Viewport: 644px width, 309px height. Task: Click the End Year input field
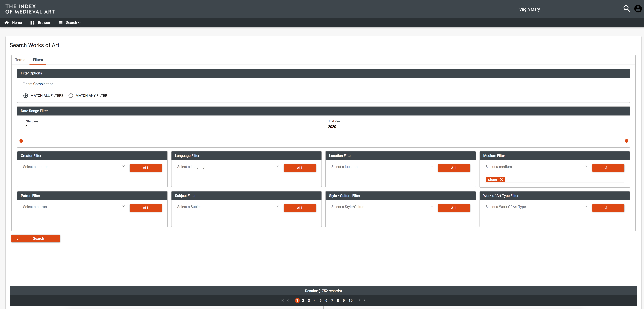[x=475, y=127]
